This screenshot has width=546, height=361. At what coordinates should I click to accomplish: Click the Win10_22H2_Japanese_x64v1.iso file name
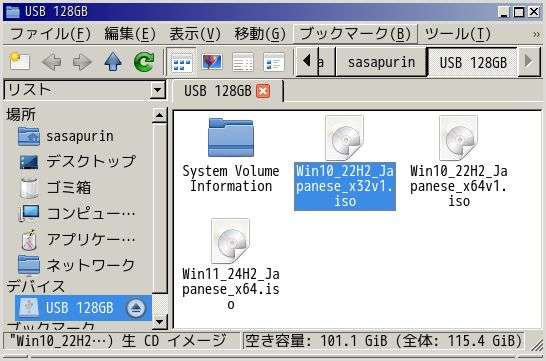459,186
